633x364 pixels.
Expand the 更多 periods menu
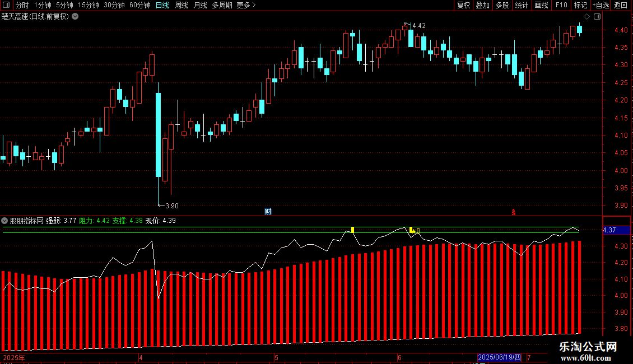tap(246, 5)
